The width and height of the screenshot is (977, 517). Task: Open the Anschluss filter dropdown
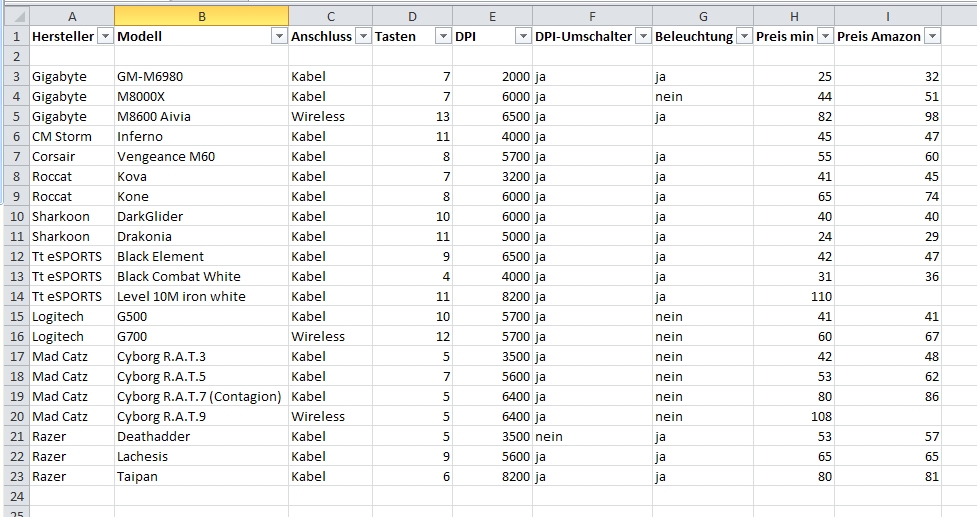point(363,36)
